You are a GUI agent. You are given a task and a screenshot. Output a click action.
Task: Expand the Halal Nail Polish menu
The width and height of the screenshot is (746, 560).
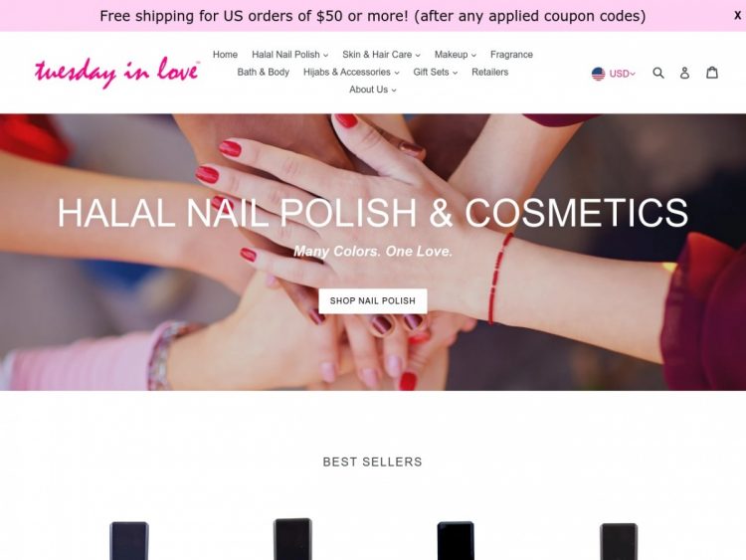289,55
